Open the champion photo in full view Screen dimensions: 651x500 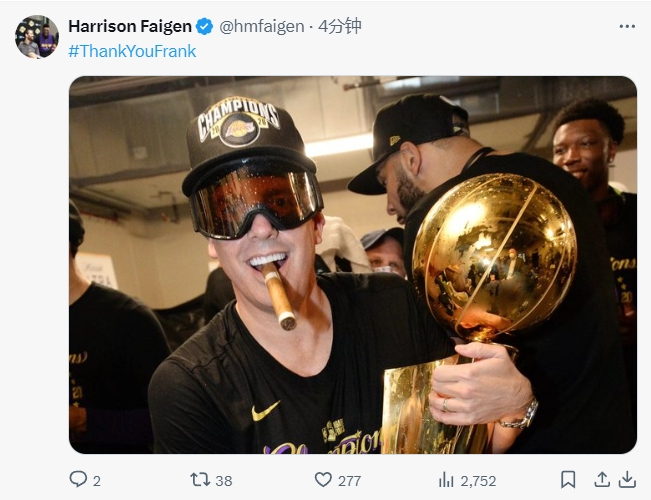(x=353, y=265)
